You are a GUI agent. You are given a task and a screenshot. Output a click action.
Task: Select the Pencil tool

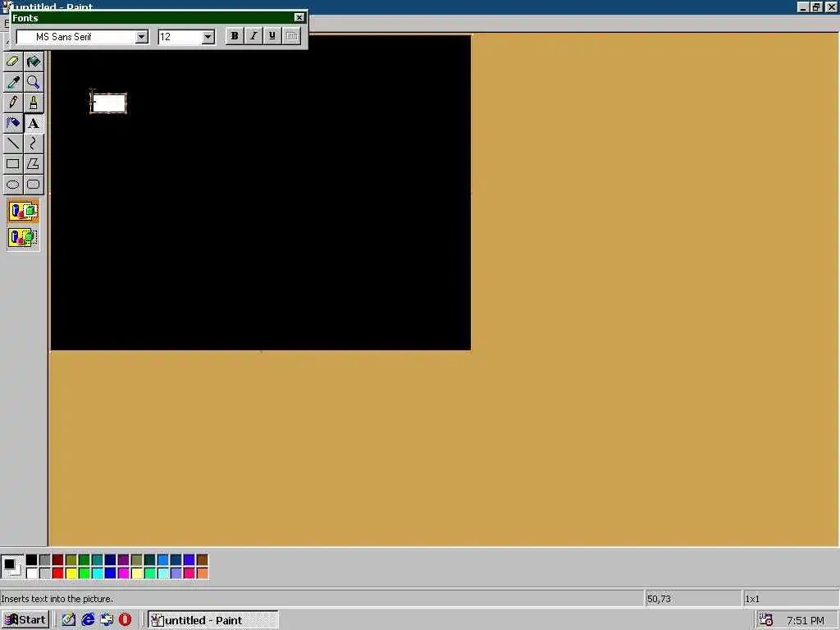(13, 103)
